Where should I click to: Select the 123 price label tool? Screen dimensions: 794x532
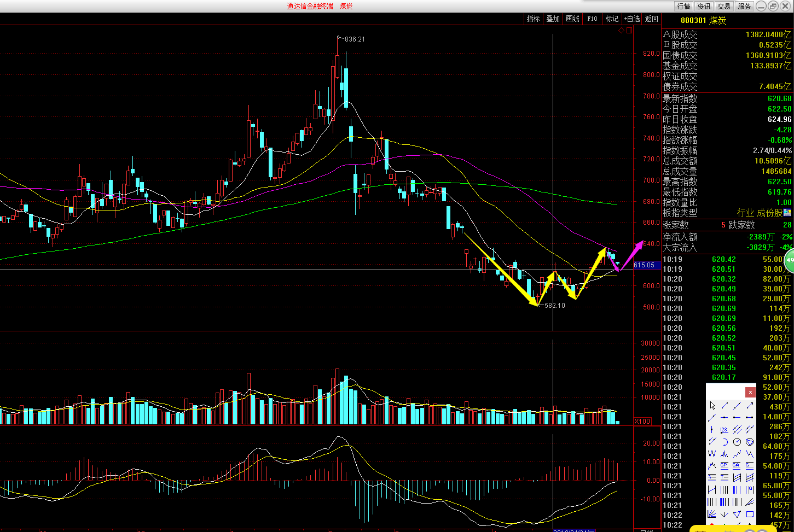pos(725,430)
